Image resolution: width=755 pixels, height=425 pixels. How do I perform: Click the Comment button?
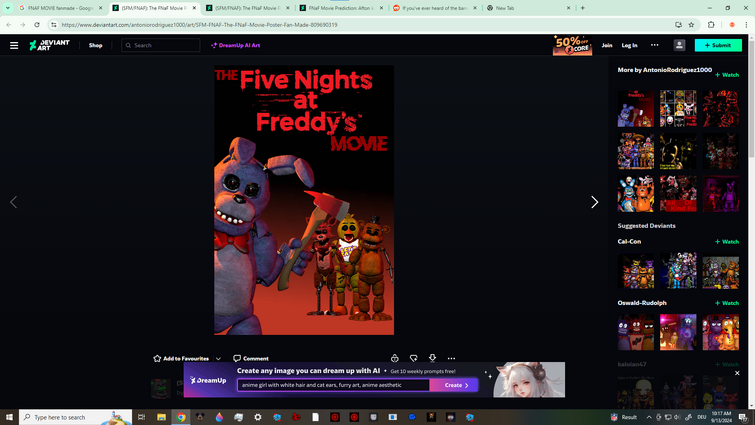(251, 359)
